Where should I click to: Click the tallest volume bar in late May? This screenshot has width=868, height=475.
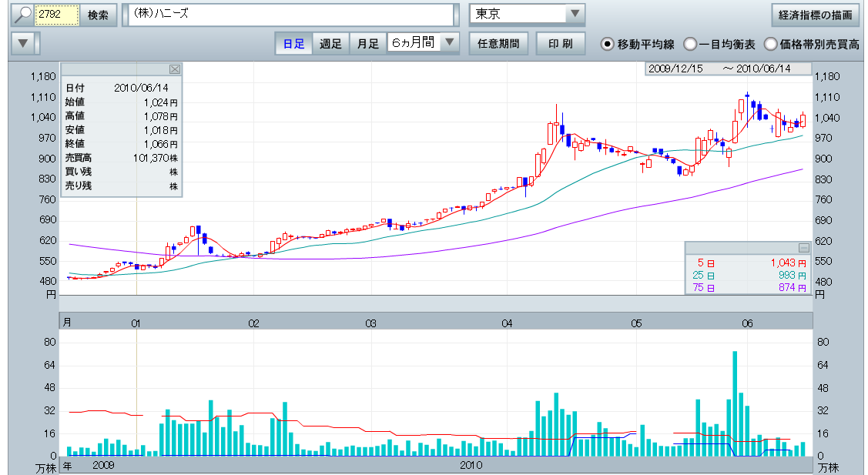pyautogui.click(x=735, y=403)
